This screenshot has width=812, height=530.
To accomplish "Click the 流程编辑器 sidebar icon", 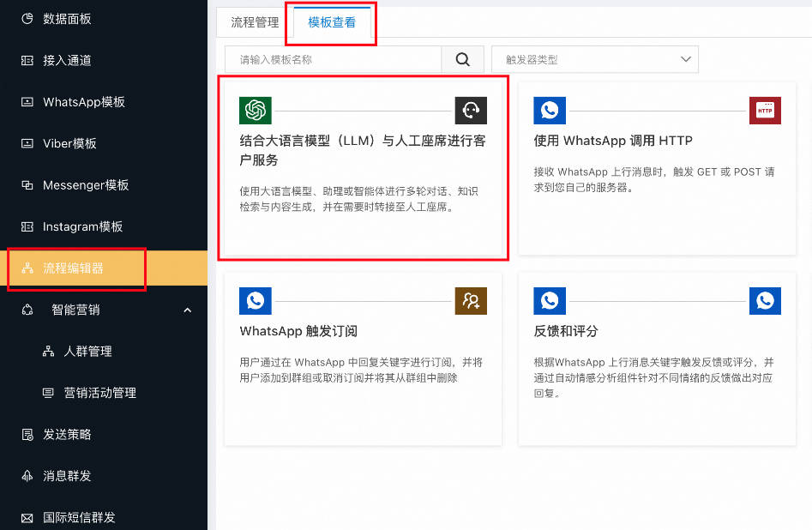I will click(27, 268).
